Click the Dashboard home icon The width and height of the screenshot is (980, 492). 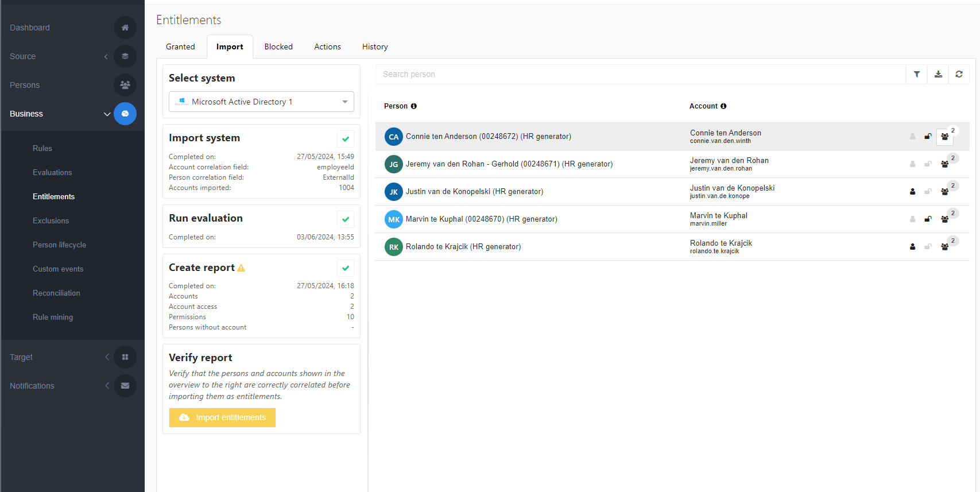pyautogui.click(x=125, y=28)
